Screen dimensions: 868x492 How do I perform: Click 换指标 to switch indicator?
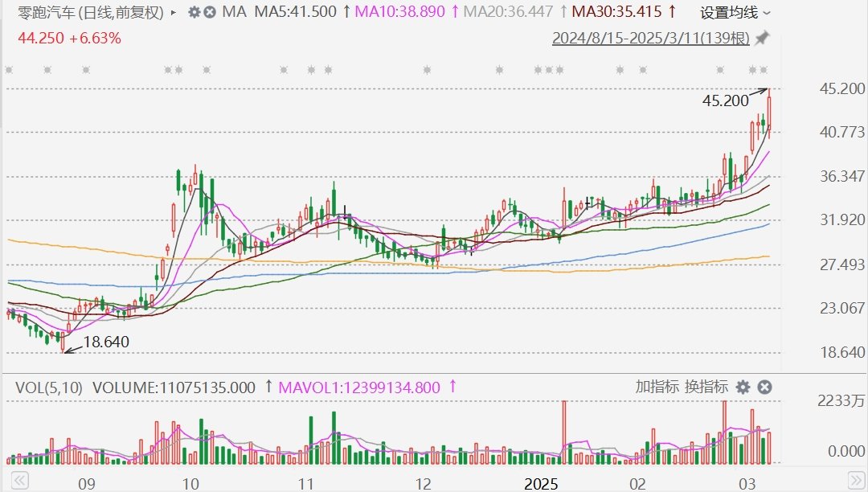(x=706, y=387)
